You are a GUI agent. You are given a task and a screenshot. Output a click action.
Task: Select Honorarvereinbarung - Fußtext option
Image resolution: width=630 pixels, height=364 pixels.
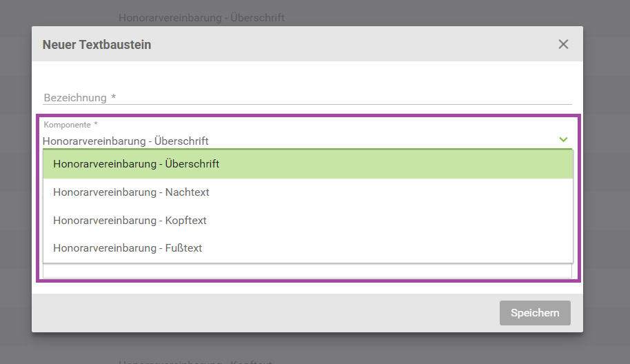pos(308,248)
